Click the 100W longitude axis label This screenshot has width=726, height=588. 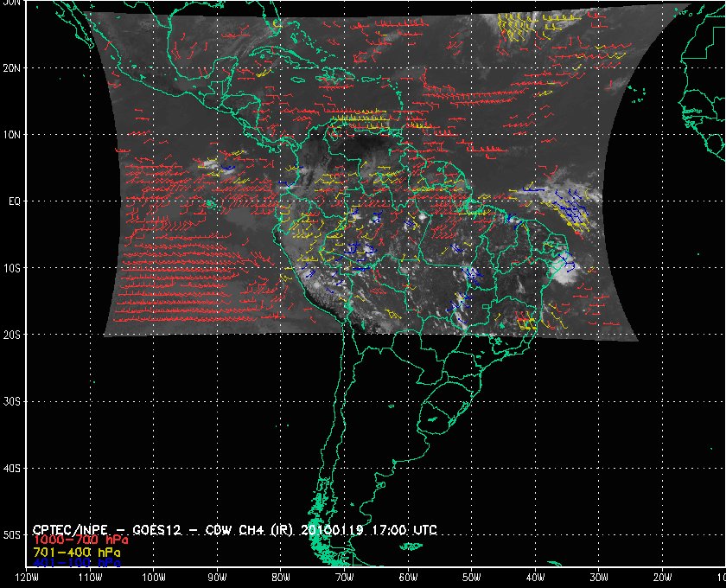153,577
